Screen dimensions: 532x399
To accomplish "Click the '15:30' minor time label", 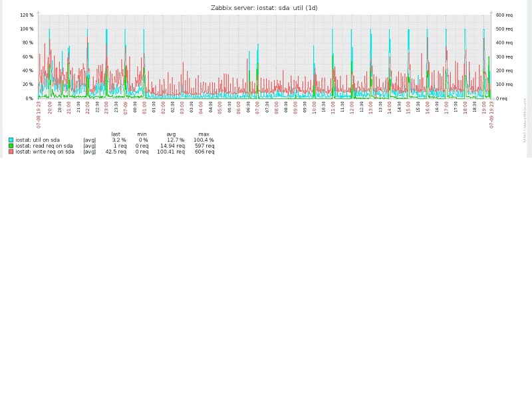I will [x=418, y=107].
